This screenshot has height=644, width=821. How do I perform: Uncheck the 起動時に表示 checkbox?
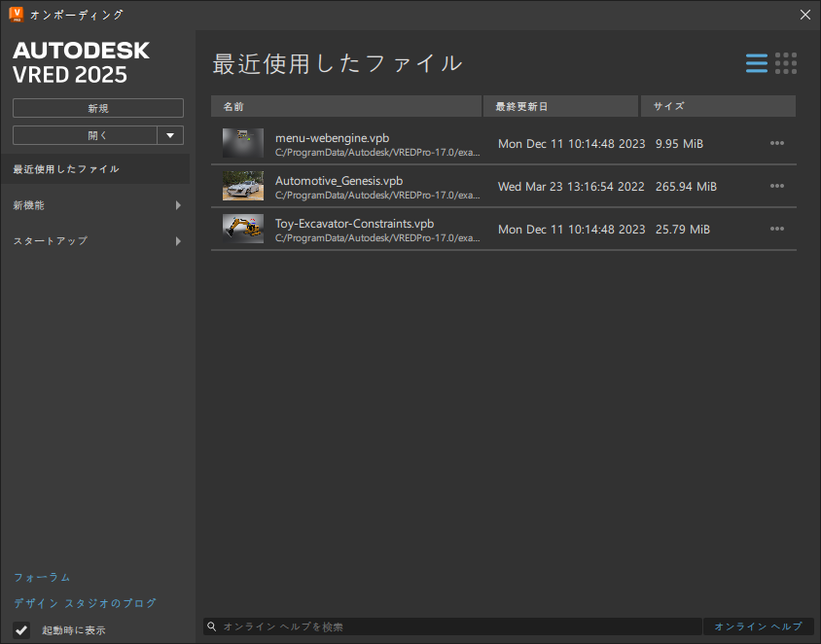pos(19,630)
